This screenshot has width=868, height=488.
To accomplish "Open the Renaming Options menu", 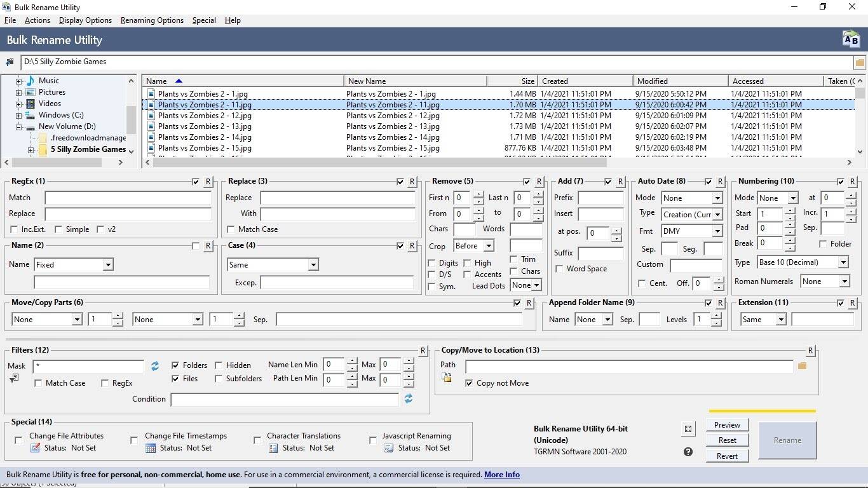I will (x=152, y=20).
